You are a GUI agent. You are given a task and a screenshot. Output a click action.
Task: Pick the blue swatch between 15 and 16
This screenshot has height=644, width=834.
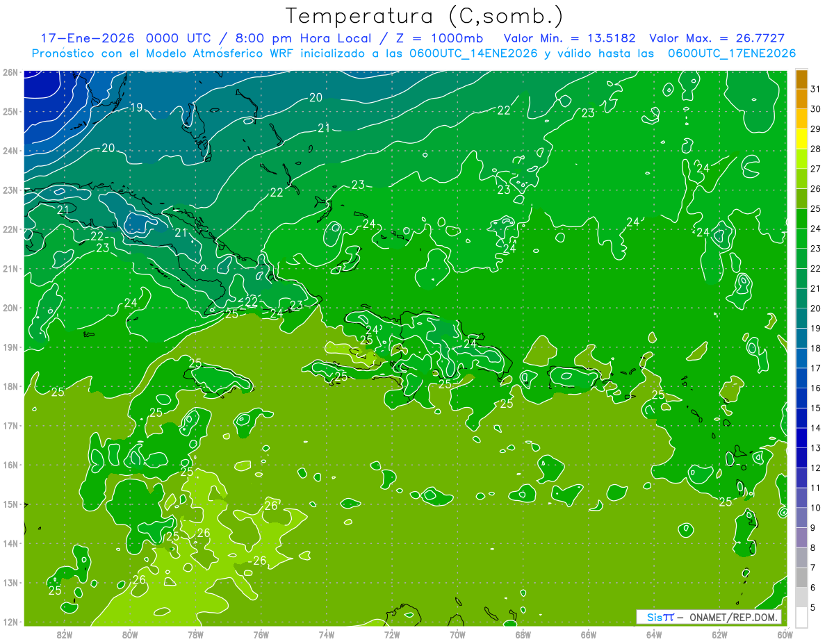click(801, 398)
